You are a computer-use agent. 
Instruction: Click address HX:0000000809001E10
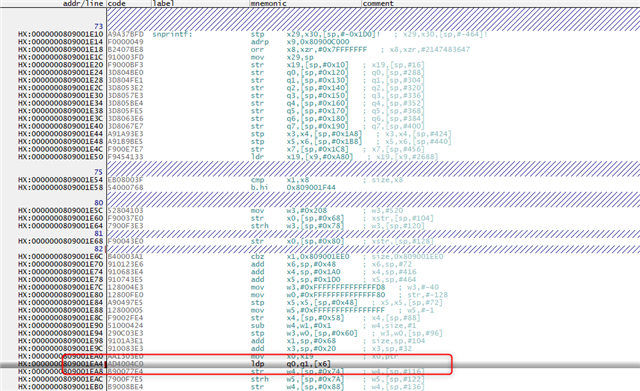[x=61, y=34]
